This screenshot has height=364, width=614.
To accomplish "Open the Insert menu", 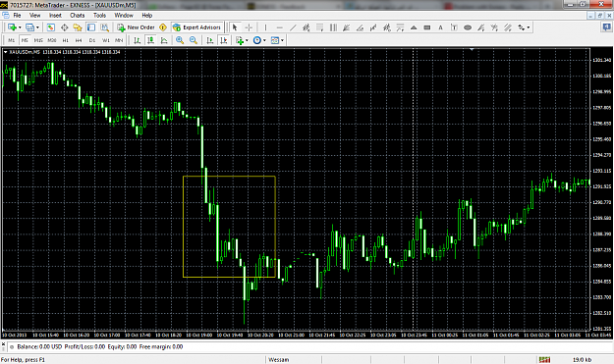I will point(55,16).
